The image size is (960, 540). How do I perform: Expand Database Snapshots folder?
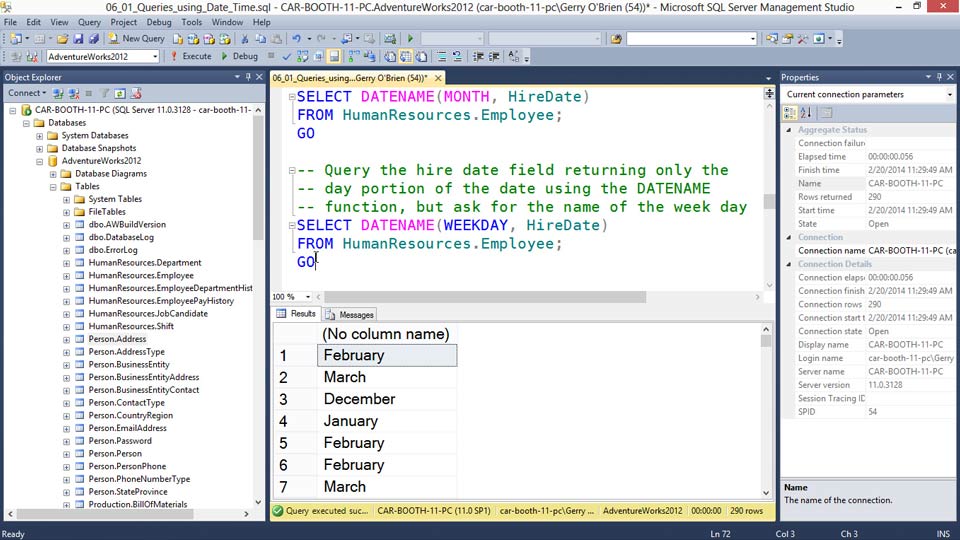40,149
